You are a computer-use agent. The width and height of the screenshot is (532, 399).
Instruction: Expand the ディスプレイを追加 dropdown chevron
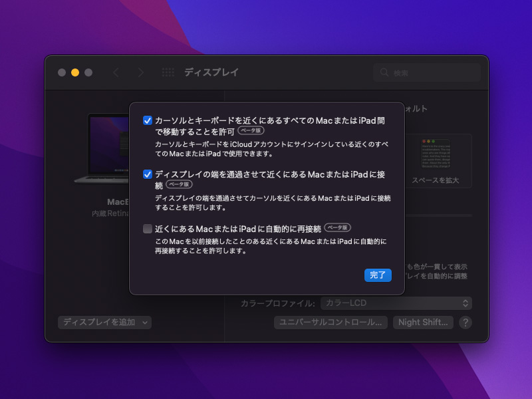point(144,322)
